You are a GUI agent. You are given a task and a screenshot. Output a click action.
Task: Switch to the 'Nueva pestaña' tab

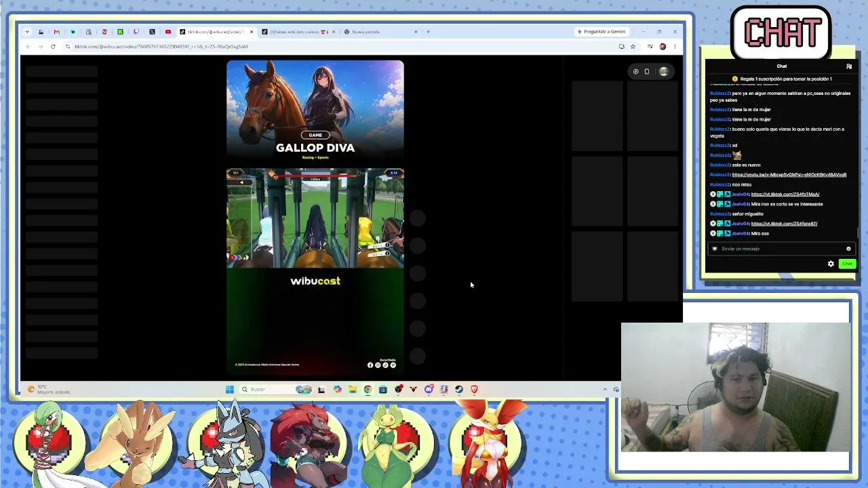[x=380, y=32]
